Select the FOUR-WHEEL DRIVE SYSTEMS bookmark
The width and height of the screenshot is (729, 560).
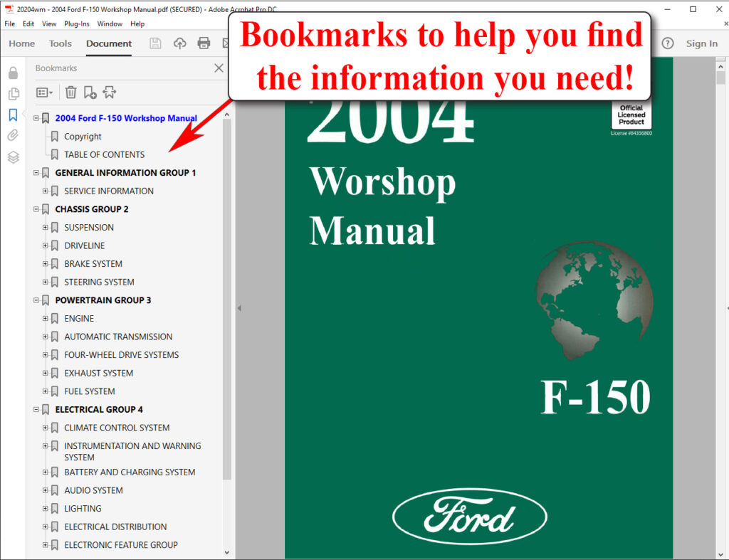[x=121, y=354]
